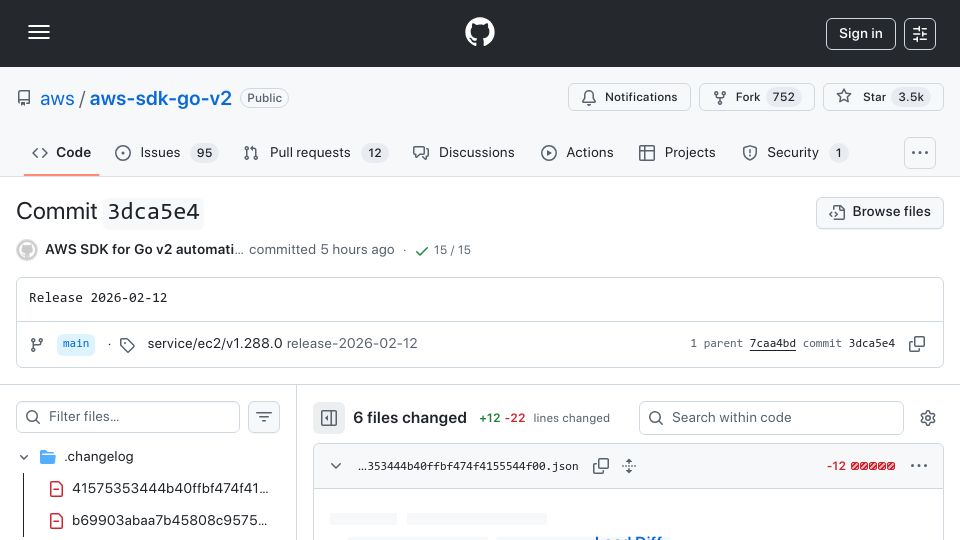Toggle the file tree side panel
The image size is (960, 540).
click(x=329, y=418)
